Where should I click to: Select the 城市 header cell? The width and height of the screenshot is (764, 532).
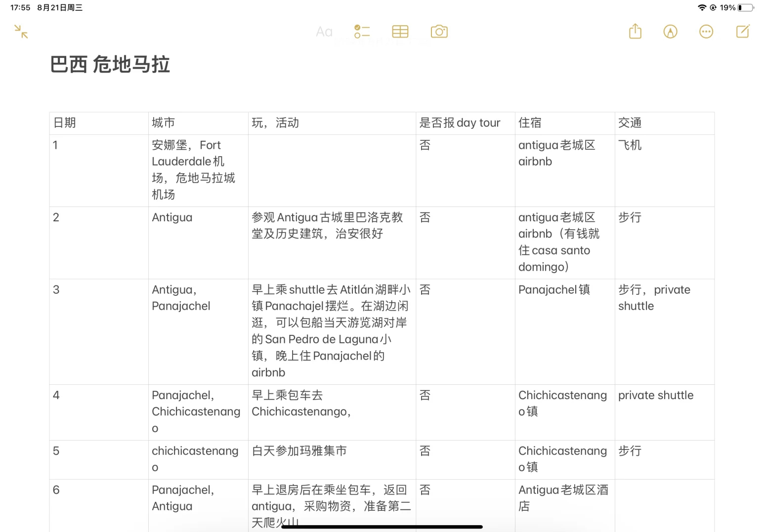(x=198, y=123)
